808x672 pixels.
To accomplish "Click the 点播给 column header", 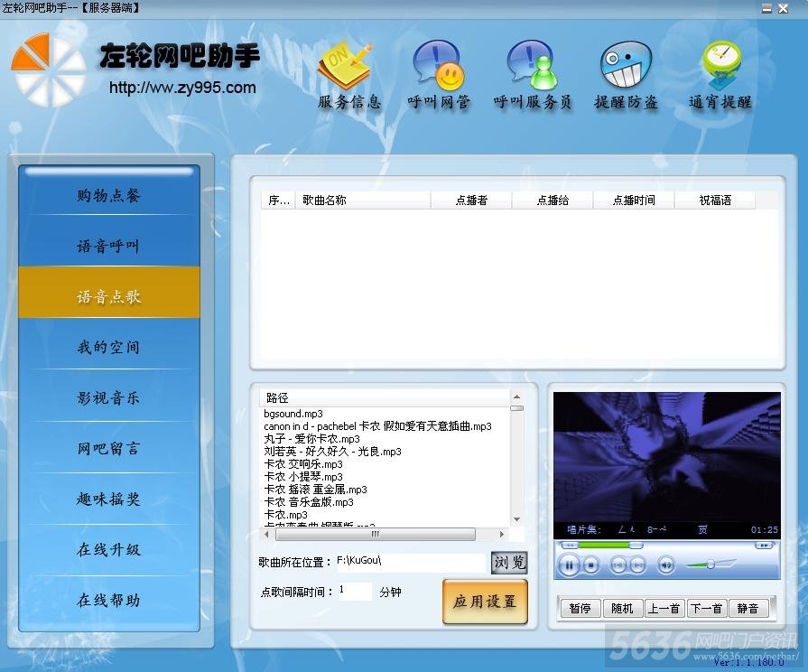I will pyautogui.click(x=553, y=201).
